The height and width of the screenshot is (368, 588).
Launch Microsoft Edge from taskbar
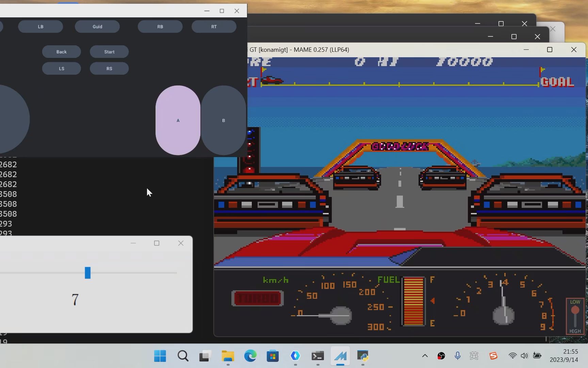coord(250,356)
